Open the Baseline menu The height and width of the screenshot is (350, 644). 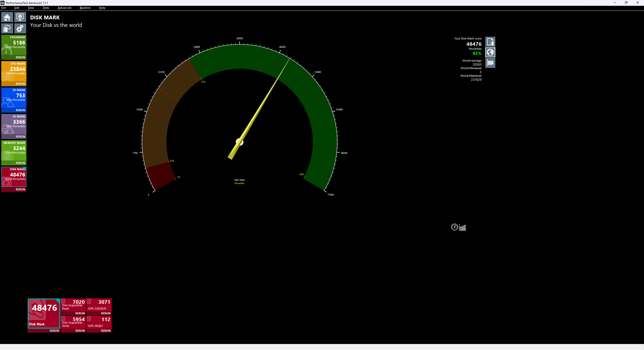click(x=85, y=8)
